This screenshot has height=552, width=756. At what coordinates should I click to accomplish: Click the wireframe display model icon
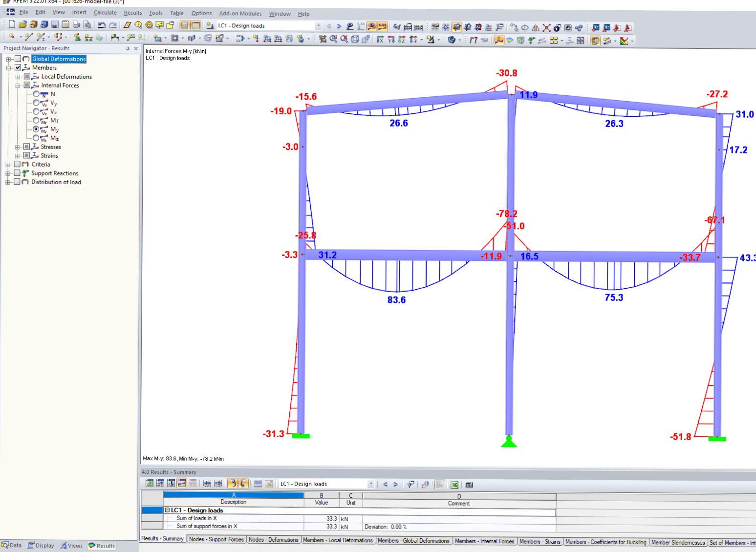click(x=355, y=39)
